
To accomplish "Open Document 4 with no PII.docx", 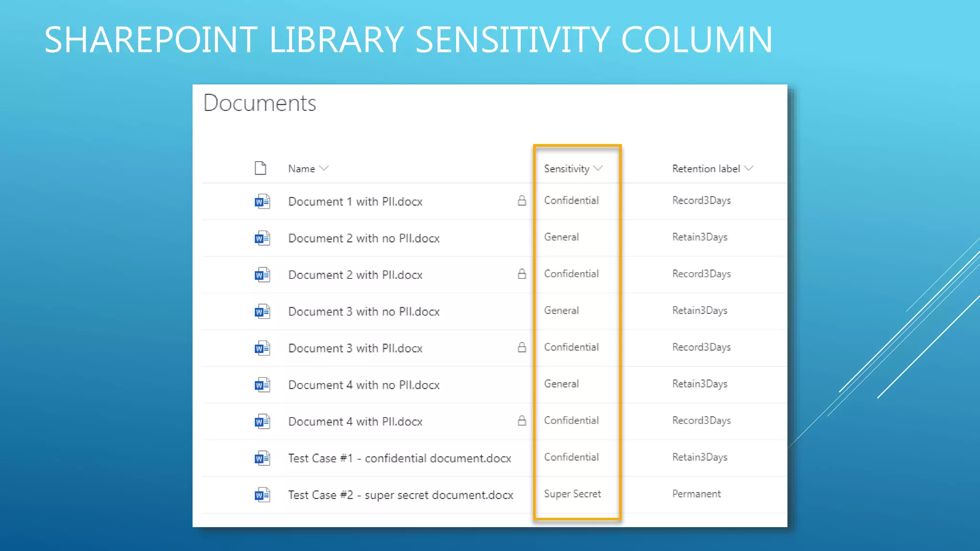I will coord(364,385).
